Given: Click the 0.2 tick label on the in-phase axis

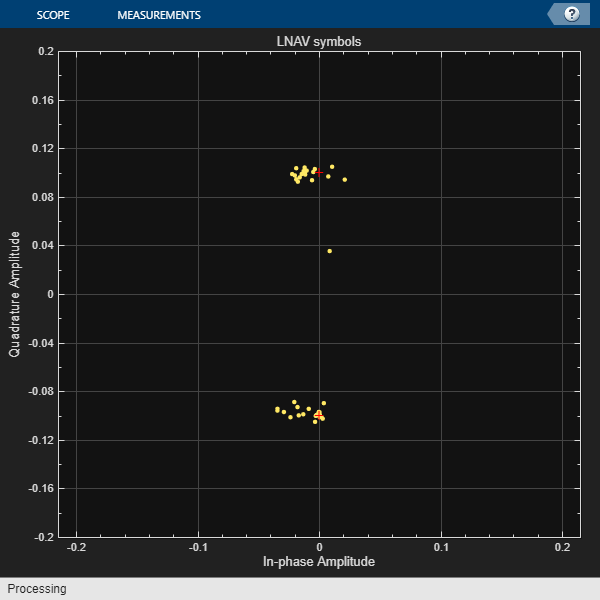Looking at the screenshot, I should coord(561,547).
